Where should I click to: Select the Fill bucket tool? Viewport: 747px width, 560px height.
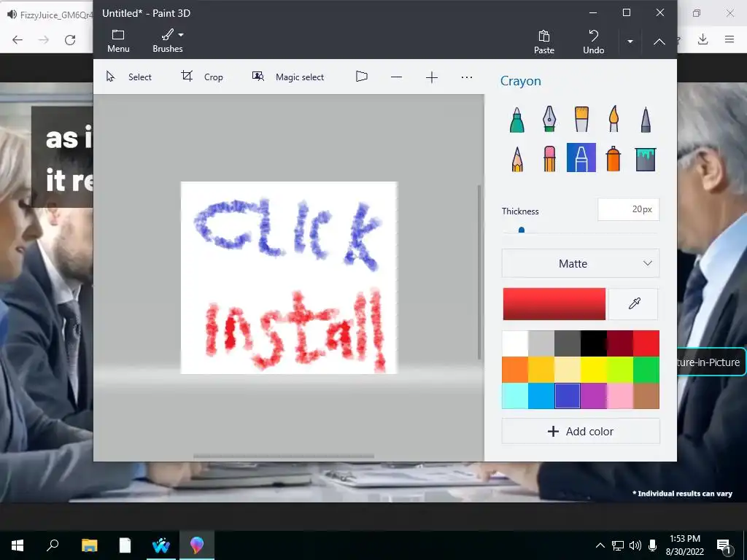tap(646, 158)
